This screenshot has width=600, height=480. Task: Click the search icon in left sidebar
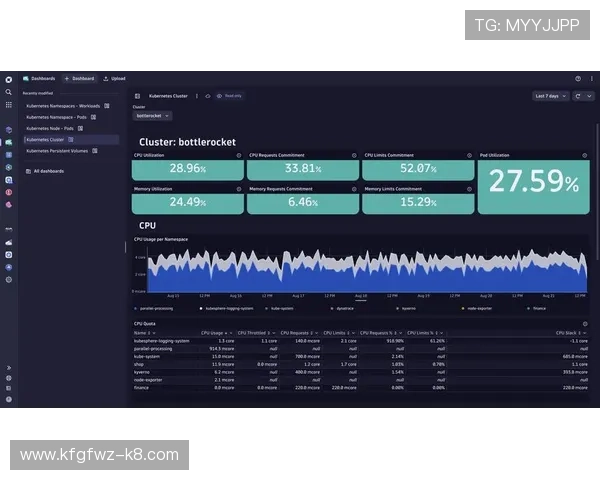(8, 92)
